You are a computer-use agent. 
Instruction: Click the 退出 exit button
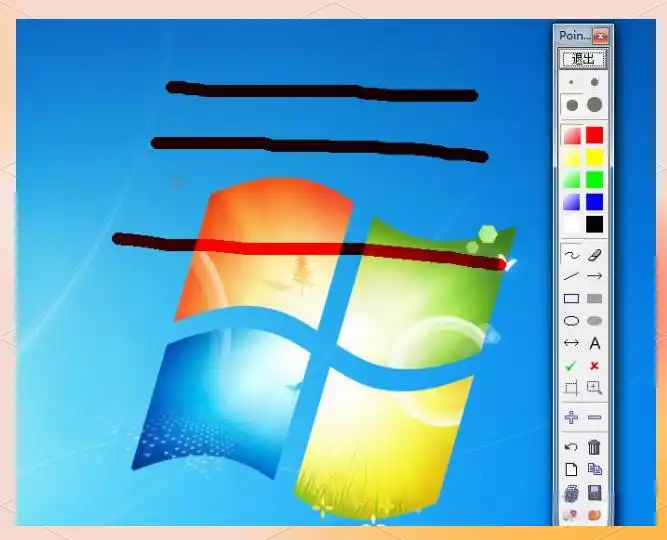[x=583, y=58]
